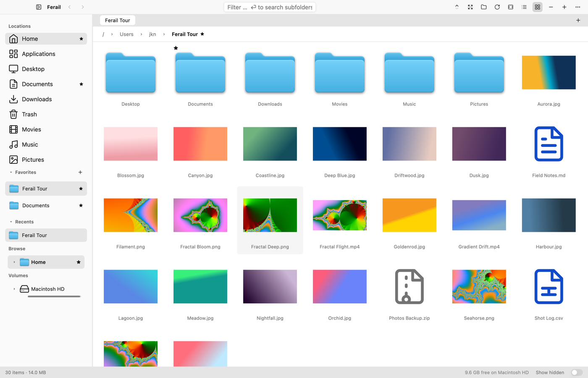Go to jkn breadcrumb
Viewport: 588px width, 378px height.
152,34
